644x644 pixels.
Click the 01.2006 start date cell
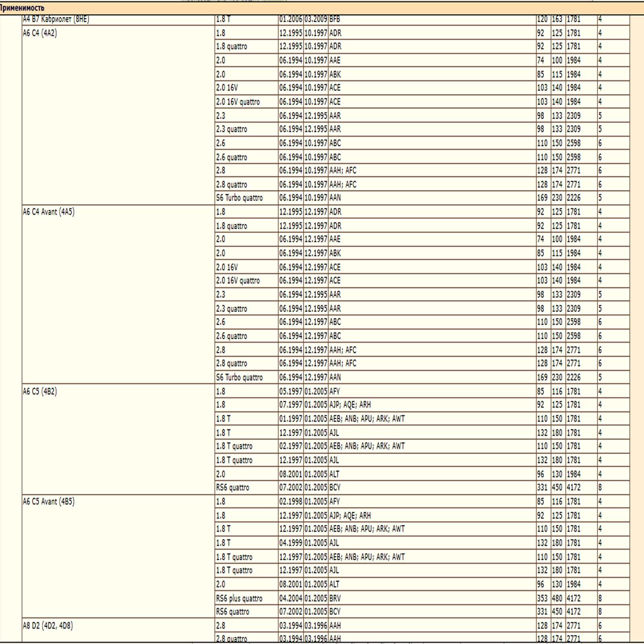[291, 19]
